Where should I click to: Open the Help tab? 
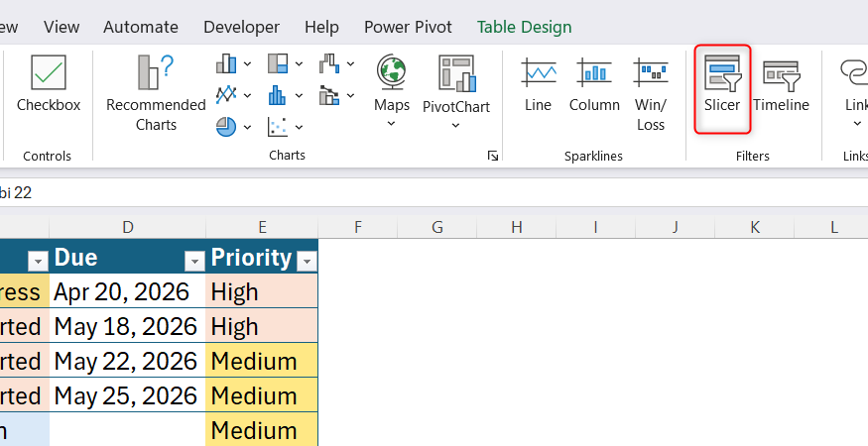point(321,27)
